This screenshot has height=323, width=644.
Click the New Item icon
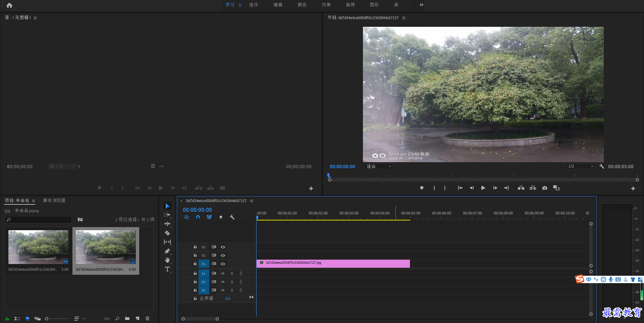point(138,319)
